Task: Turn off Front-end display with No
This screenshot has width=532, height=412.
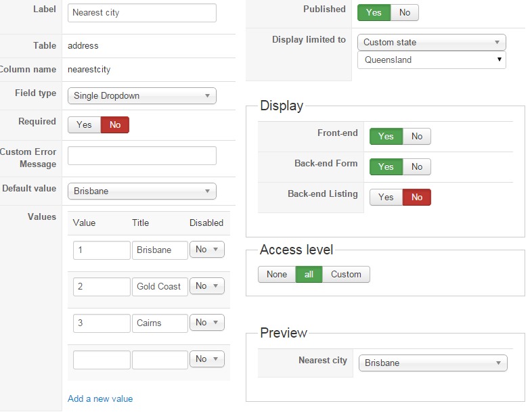Action: tap(417, 136)
